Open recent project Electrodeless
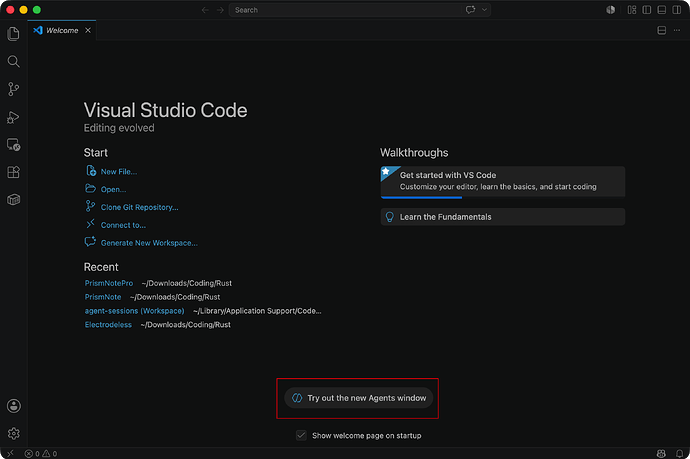Image resolution: width=690 pixels, height=459 pixels. tap(108, 325)
